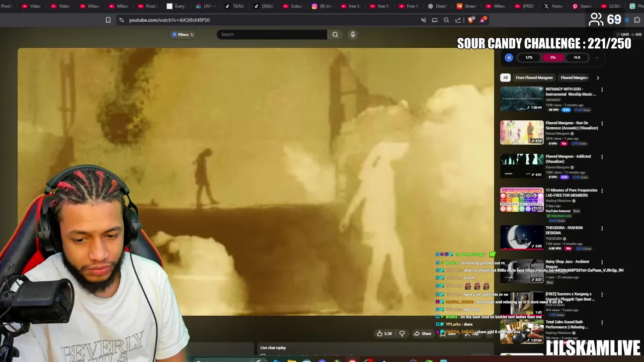The image size is (644, 362).
Task: Open the Brave Shields lion icon
Action: [471, 20]
